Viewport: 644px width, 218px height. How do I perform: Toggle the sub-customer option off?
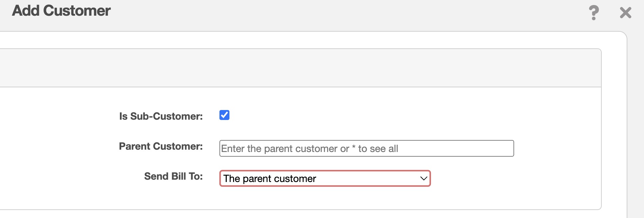pos(224,115)
